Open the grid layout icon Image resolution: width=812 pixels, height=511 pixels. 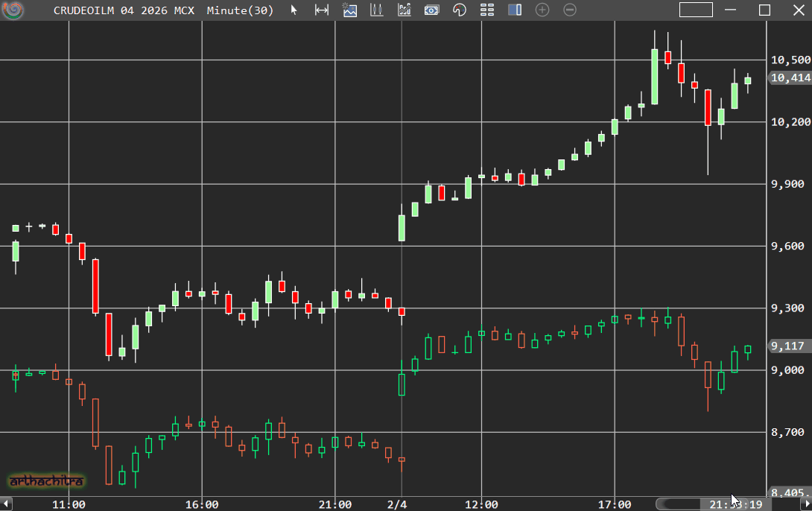coord(487,10)
